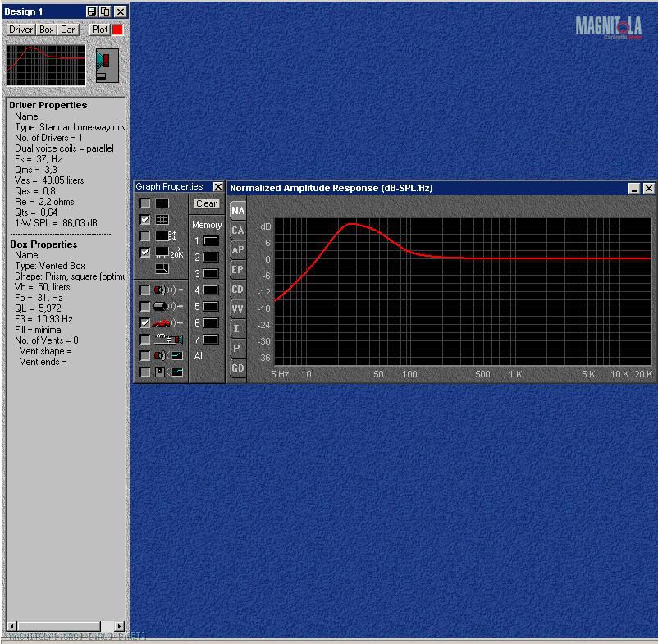
Task: Click the response graph thumbnail in Design 1
Action: [46, 66]
